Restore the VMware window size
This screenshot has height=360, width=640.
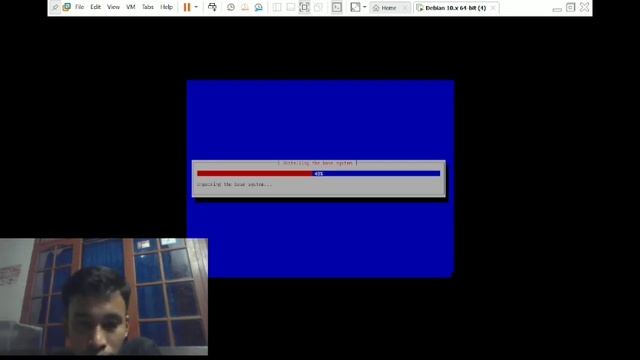(571, 7)
